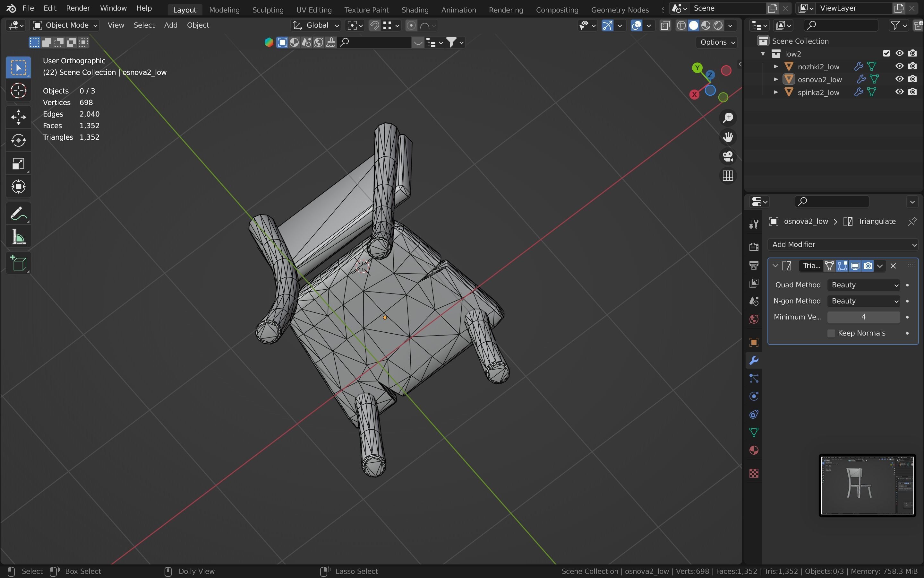The width and height of the screenshot is (924, 578).
Task: Switch to the Shading workspace tab
Action: click(x=415, y=10)
